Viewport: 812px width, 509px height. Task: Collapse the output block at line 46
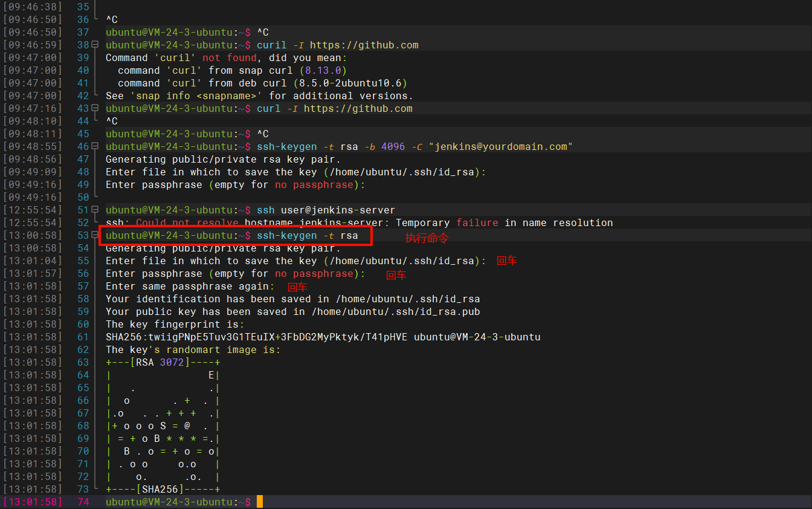[95, 146]
